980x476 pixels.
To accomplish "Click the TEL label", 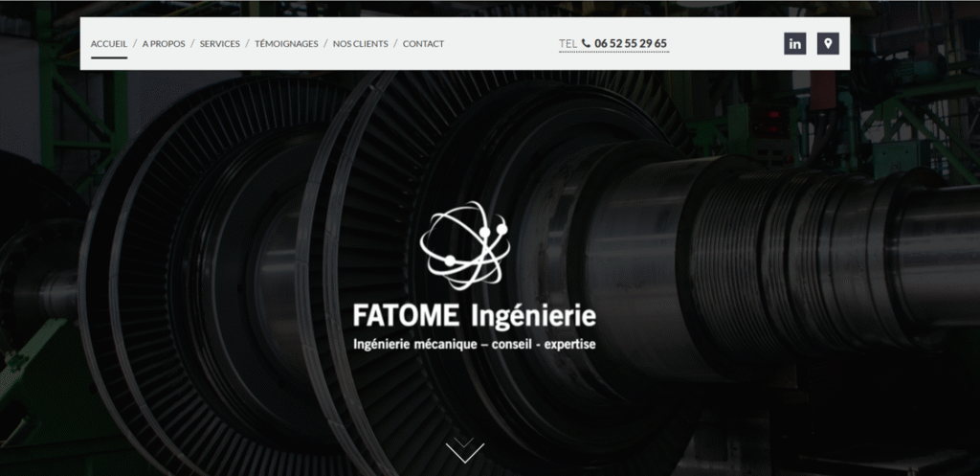I will 568,43.
